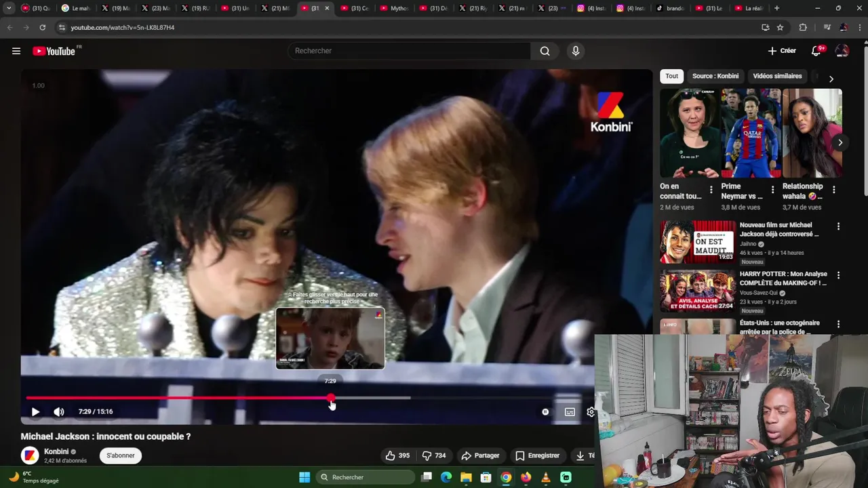Viewport: 868px width, 488px height.
Task: Open Task View on the taskbar
Action: (x=427, y=477)
